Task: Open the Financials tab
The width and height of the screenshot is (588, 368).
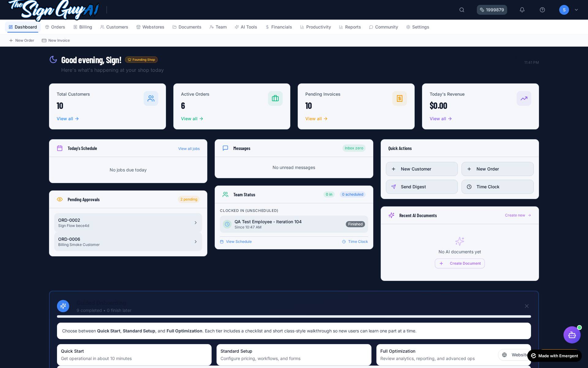Action: 279,27
